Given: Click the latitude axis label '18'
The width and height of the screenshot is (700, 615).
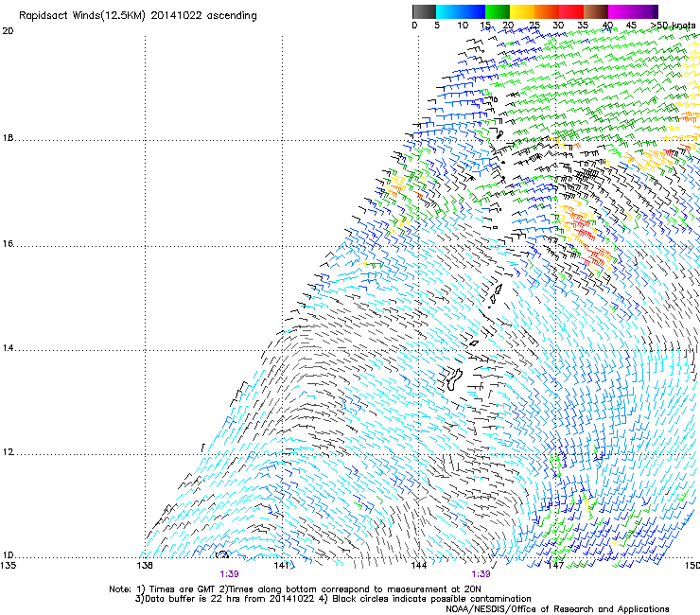Looking at the screenshot, I should pos(8,138).
